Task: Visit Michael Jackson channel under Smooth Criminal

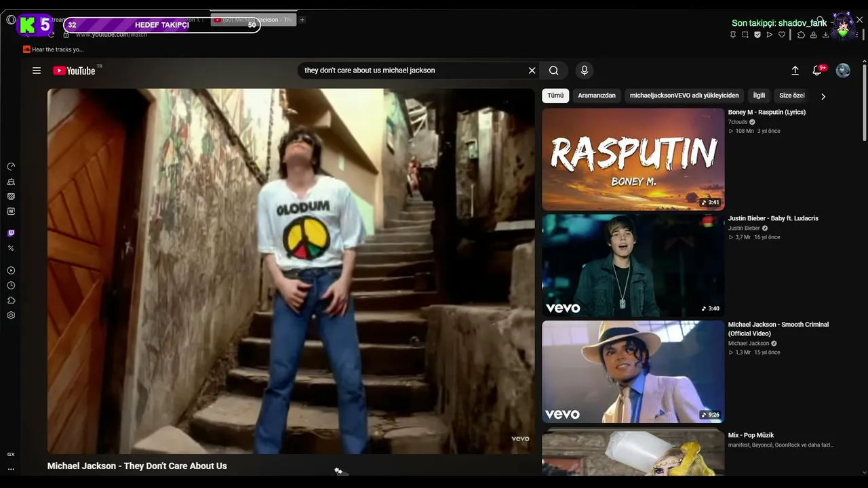Action: (x=749, y=344)
